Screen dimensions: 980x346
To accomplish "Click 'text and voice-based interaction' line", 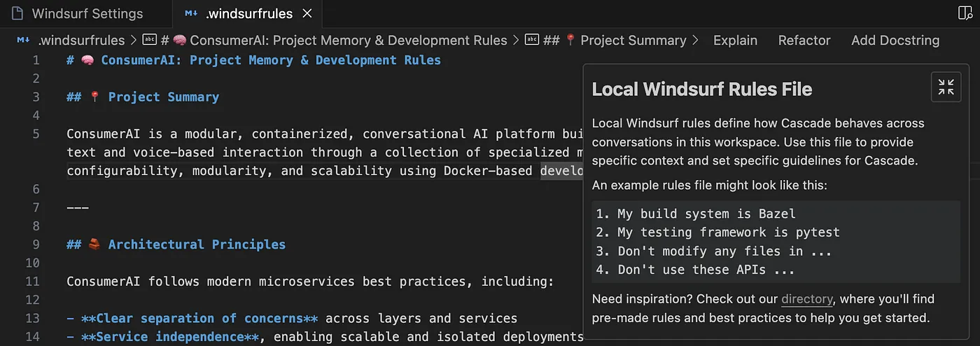I will coord(325,153).
